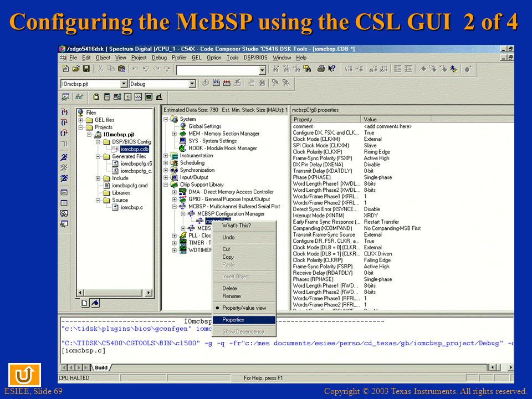Choose What's This? in context menu
This screenshot has width=532, height=399.
[244, 226]
